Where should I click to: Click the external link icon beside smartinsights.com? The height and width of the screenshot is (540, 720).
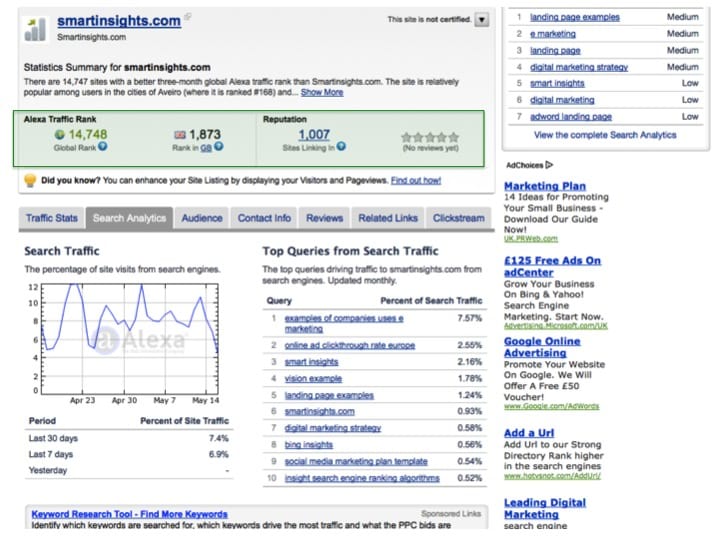[x=188, y=17]
